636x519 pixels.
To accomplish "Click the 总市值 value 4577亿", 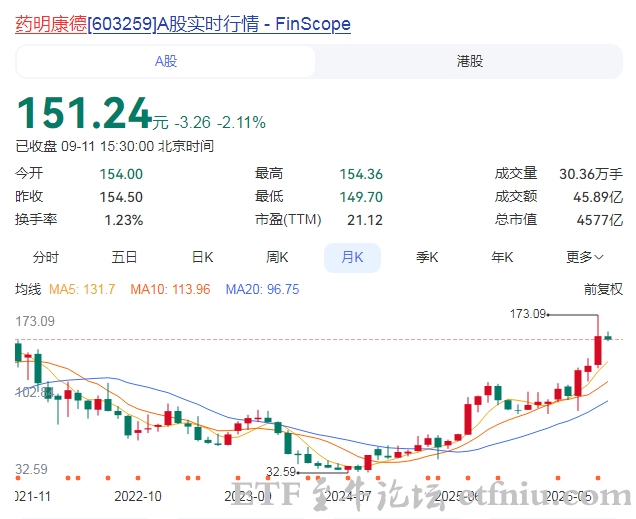I will (x=599, y=220).
